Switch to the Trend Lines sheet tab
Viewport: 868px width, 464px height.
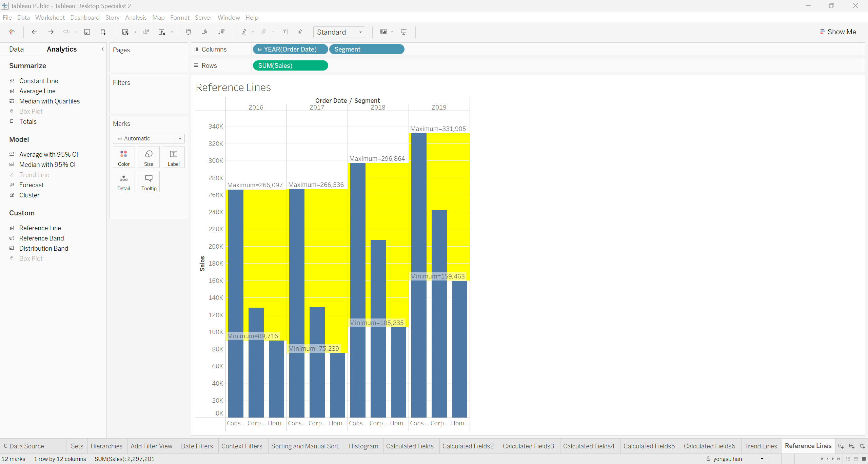[x=760, y=446]
